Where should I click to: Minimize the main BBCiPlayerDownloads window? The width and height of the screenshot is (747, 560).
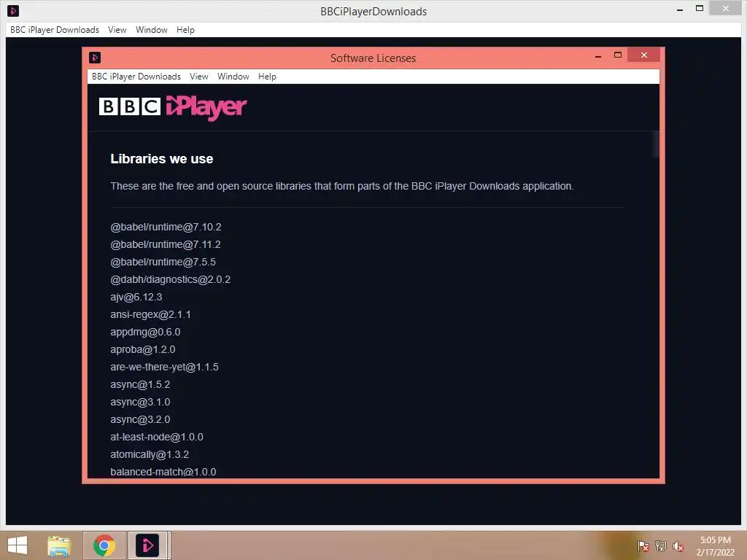[680, 9]
